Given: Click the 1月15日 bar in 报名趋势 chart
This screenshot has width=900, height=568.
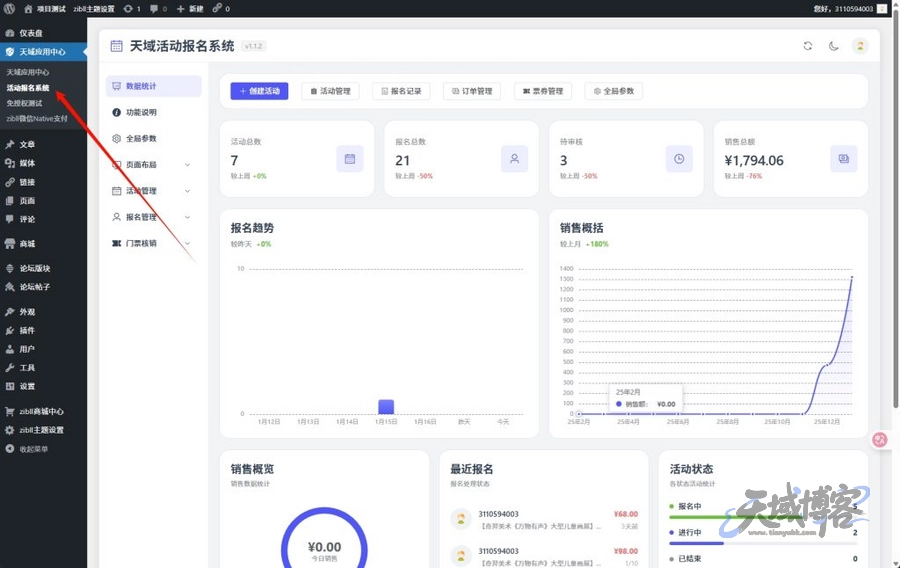Looking at the screenshot, I should (x=386, y=407).
